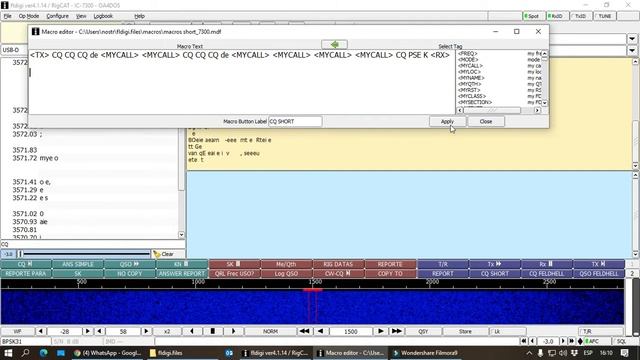
Task: Click the double-right cursor frequency arrows
Action: [x=396, y=331]
